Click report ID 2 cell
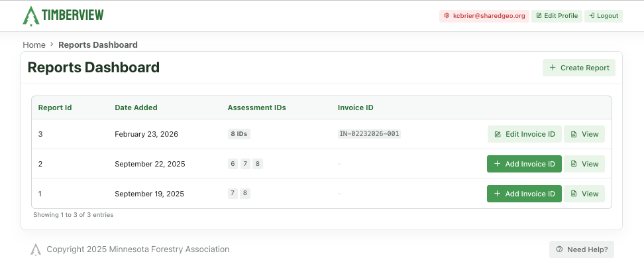The height and width of the screenshot is (272, 644). tap(40, 164)
